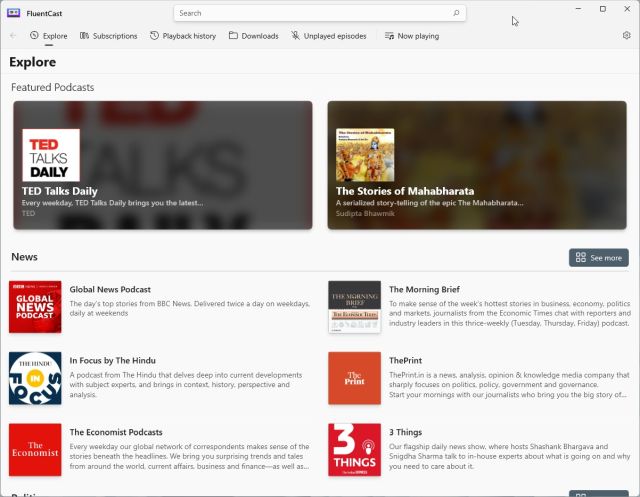
Task: Click 'The day's top stories from BBC News' text
Action: 190,308
